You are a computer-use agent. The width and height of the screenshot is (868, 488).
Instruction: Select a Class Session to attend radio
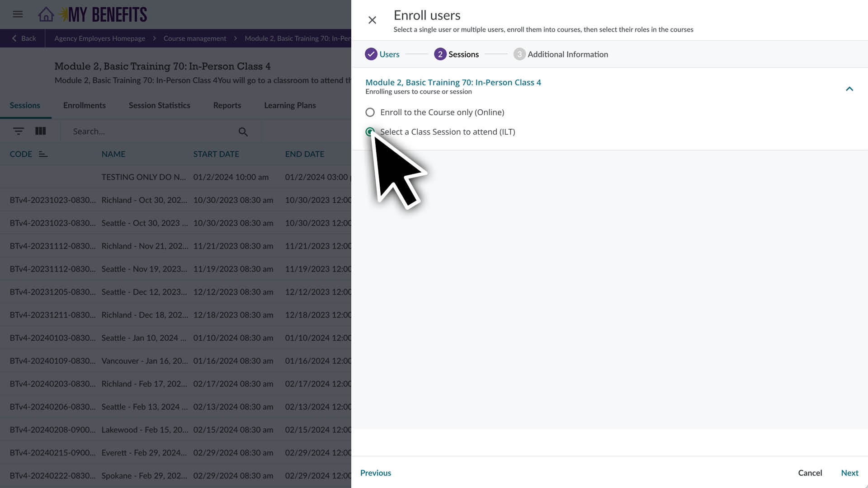370,131
